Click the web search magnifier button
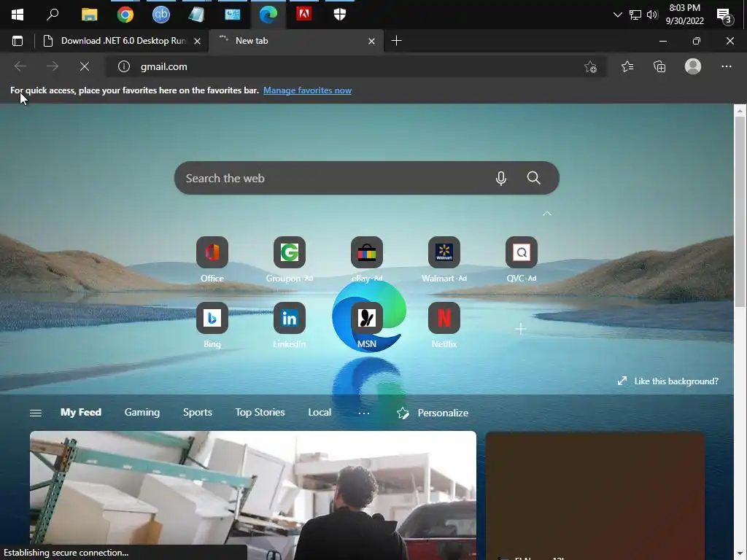Screen dimensions: 747x560 (x=533, y=178)
